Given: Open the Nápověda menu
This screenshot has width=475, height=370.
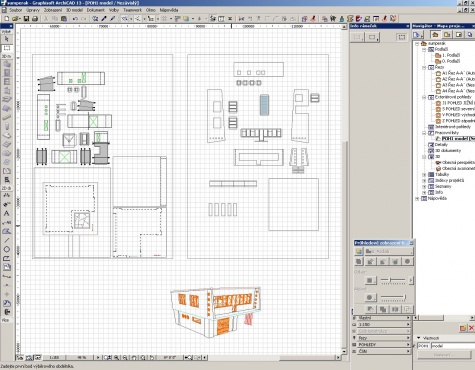Looking at the screenshot, I should [x=169, y=10].
